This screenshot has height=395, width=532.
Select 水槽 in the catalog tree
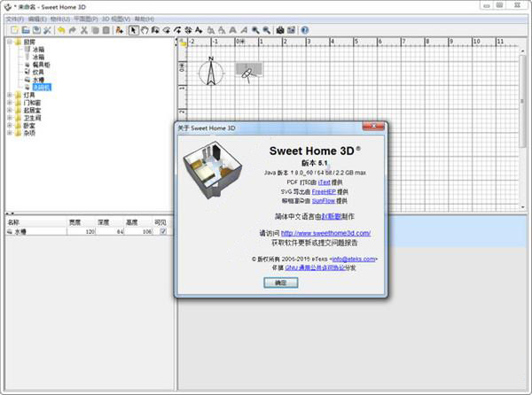pyautogui.click(x=38, y=80)
